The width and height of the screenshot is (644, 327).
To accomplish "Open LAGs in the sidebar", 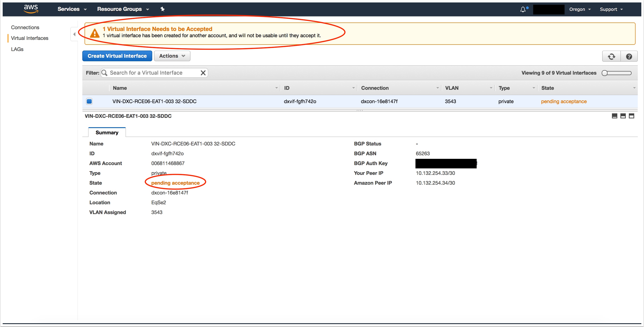I will (17, 49).
